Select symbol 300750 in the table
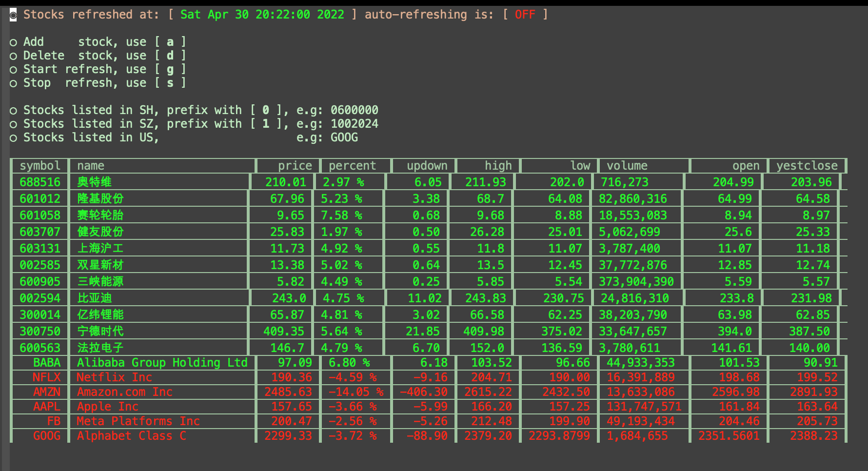868x471 pixels. pos(40,332)
